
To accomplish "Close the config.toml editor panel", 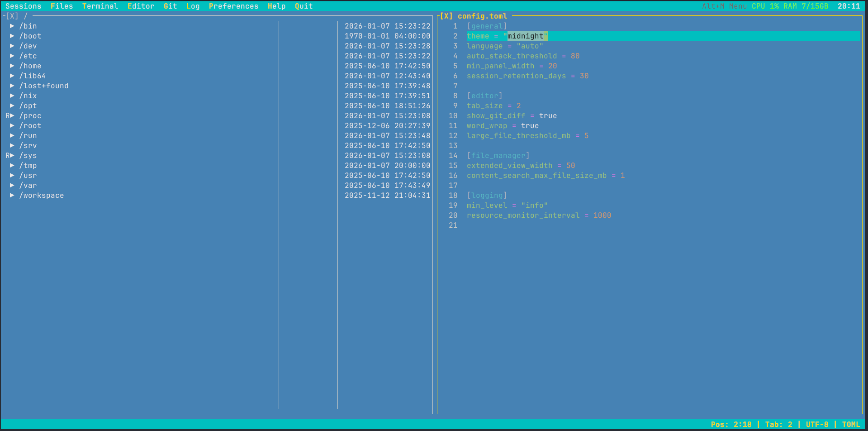I will 446,16.
